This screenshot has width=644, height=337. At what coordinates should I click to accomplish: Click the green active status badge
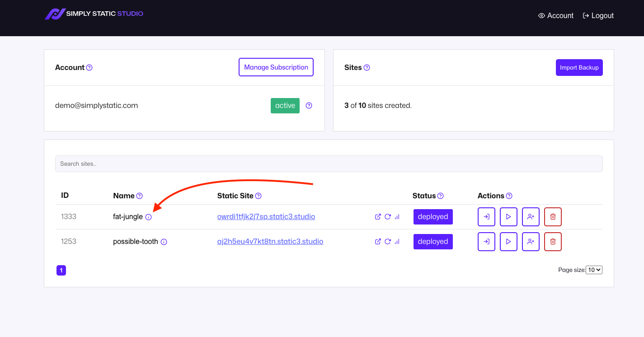285,106
